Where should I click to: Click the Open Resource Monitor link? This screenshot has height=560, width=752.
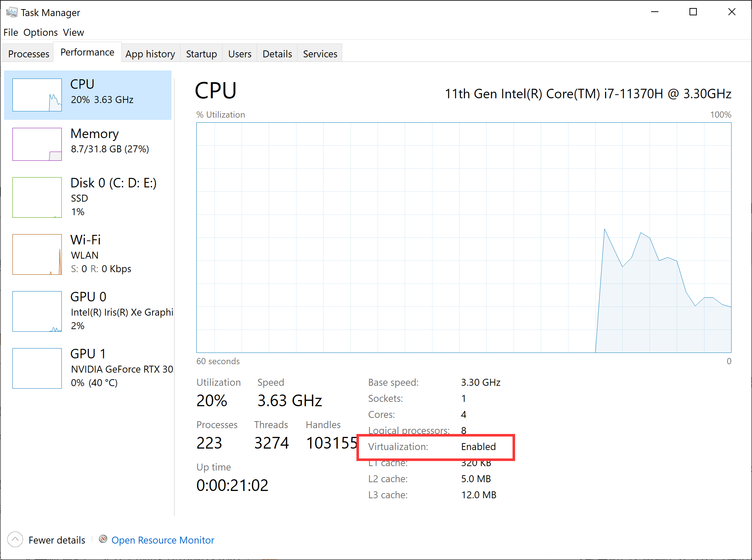[163, 540]
